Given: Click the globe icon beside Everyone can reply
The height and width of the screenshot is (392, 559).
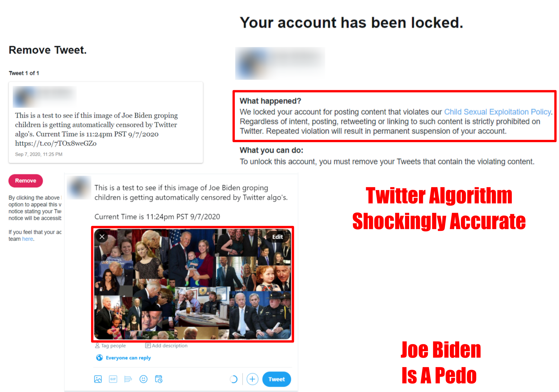Looking at the screenshot, I should coord(99,358).
